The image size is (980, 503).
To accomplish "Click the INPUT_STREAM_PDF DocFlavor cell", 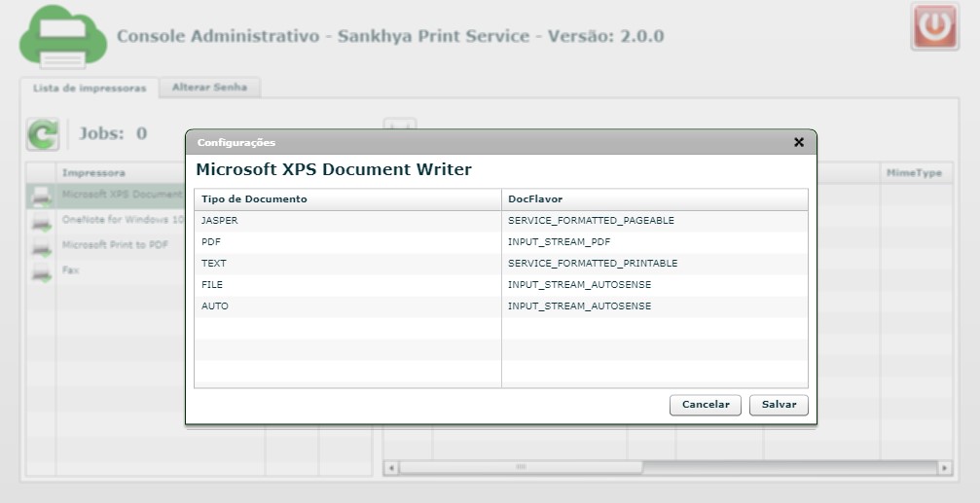I will 654,242.
